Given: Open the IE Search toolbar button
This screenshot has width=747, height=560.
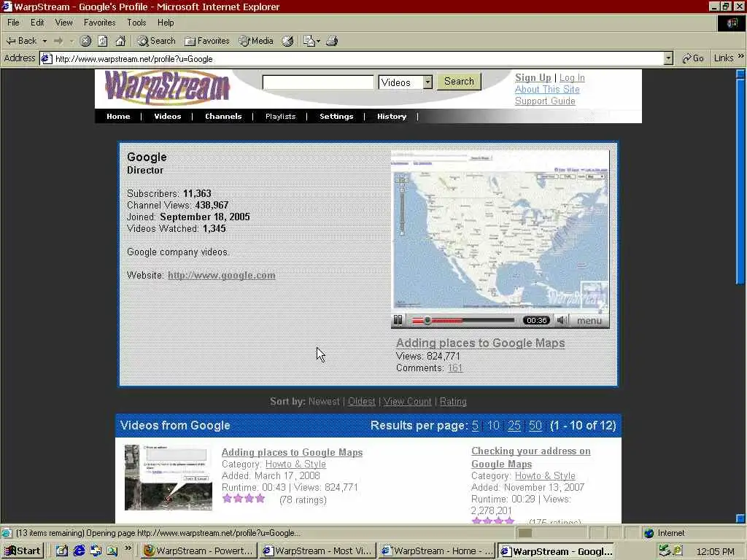Looking at the screenshot, I should (x=156, y=41).
